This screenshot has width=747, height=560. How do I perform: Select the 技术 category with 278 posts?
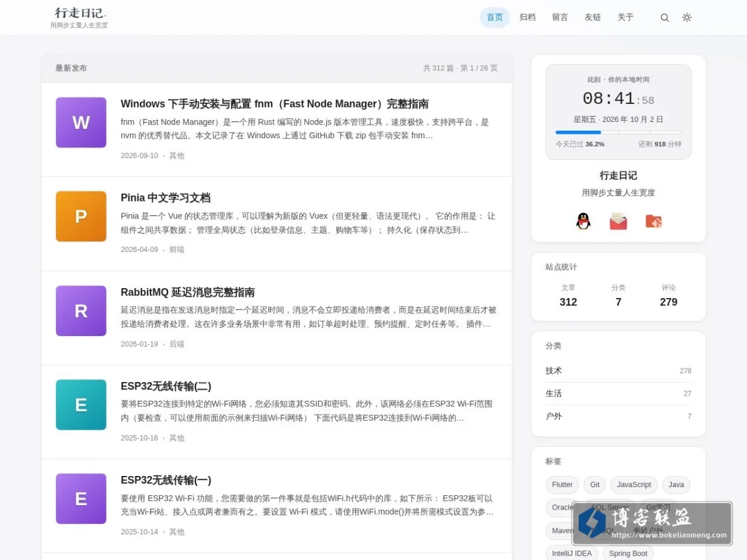618,371
